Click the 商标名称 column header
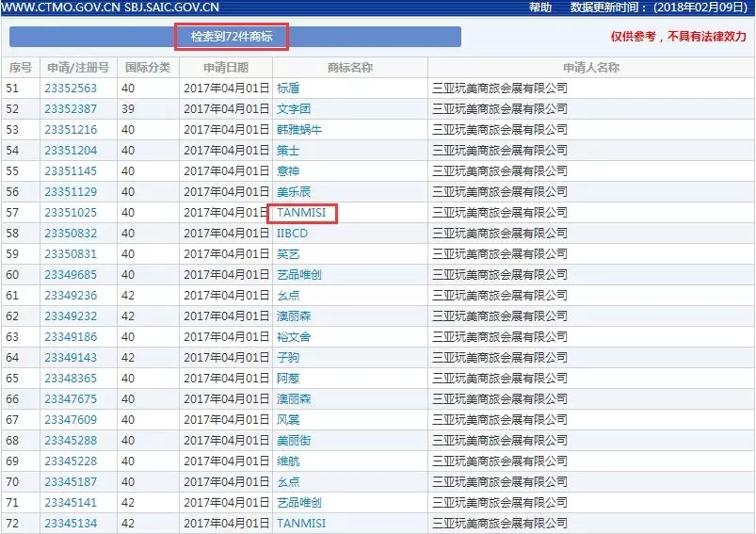The height and width of the screenshot is (534, 756). point(349,68)
